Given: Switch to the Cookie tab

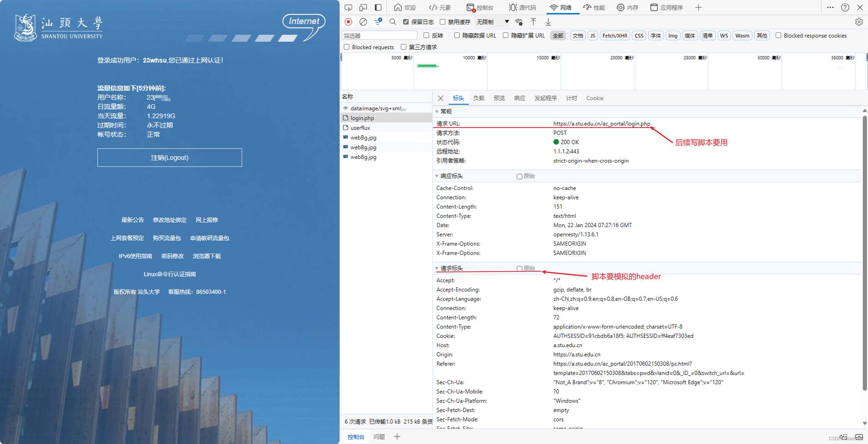Looking at the screenshot, I should [x=595, y=98].
